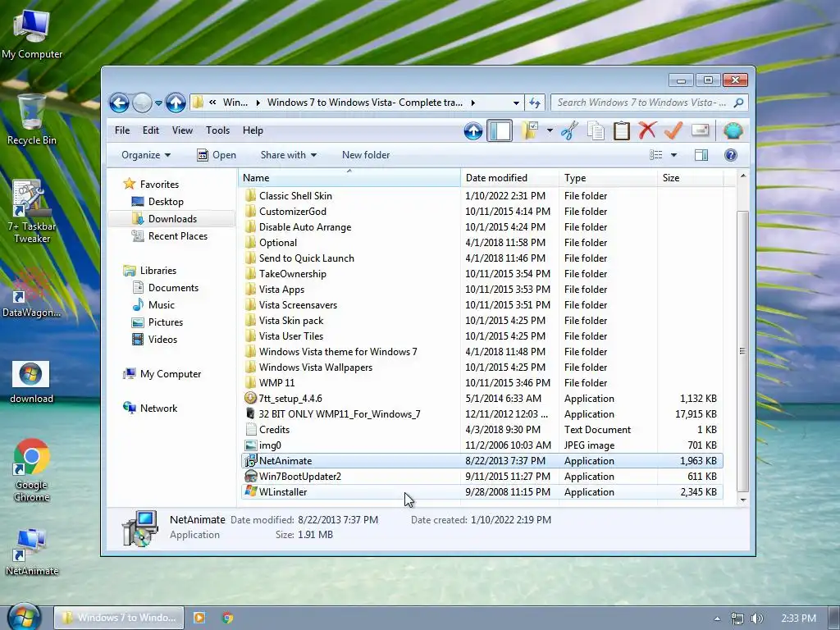Click the Cut scissors icon
Image resolution: width=840 pixels, height=630 pixels.
pos(569,130)
